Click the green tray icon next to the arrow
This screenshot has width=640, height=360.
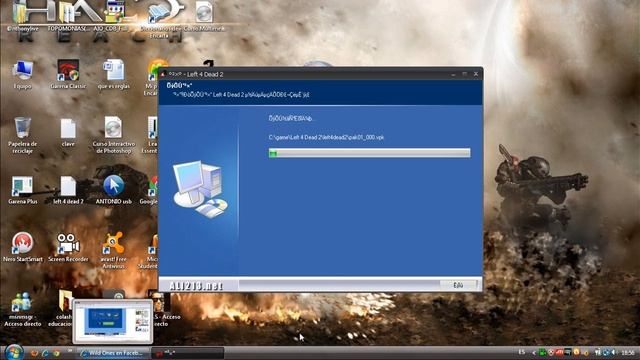pos(542,352)
